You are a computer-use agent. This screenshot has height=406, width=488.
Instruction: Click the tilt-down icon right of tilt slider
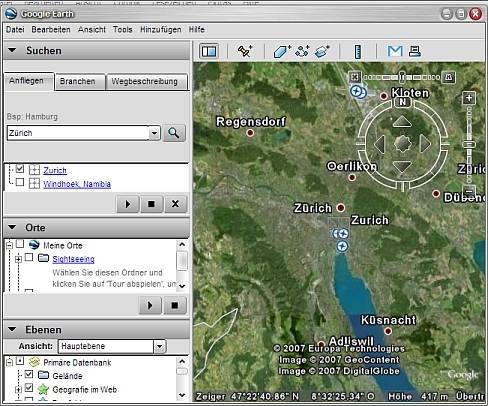click(x=449, y=77)
